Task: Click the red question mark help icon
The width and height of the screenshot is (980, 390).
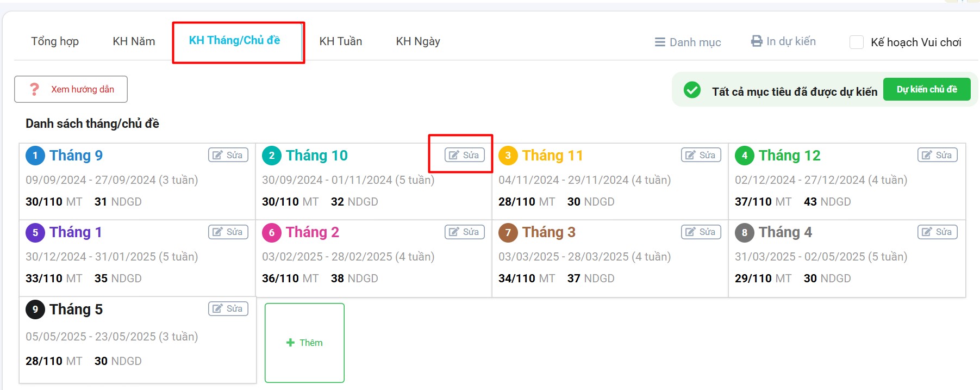Action: pos(34,89)
